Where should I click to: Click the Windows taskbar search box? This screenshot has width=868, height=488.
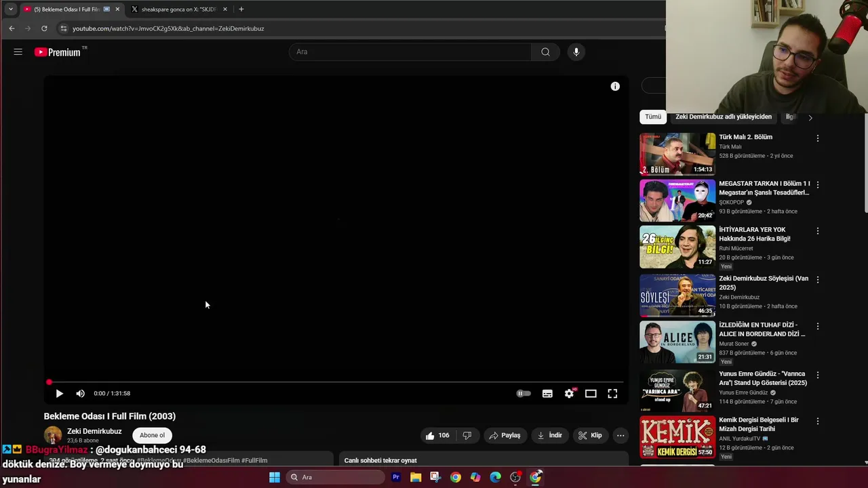[x=335, y=477]
